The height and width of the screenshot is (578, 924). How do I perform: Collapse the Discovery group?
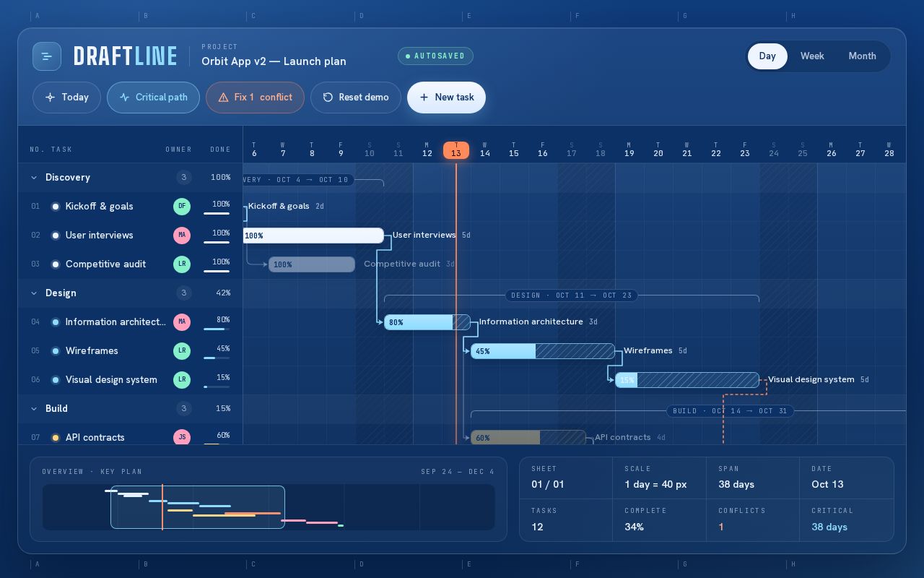[x=34, y=178]
